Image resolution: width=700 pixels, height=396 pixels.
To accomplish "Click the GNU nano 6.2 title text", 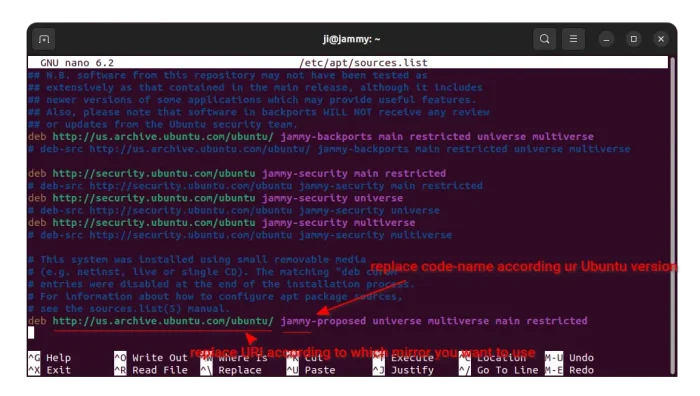I will pyautogui.click(x=77, y=63).
